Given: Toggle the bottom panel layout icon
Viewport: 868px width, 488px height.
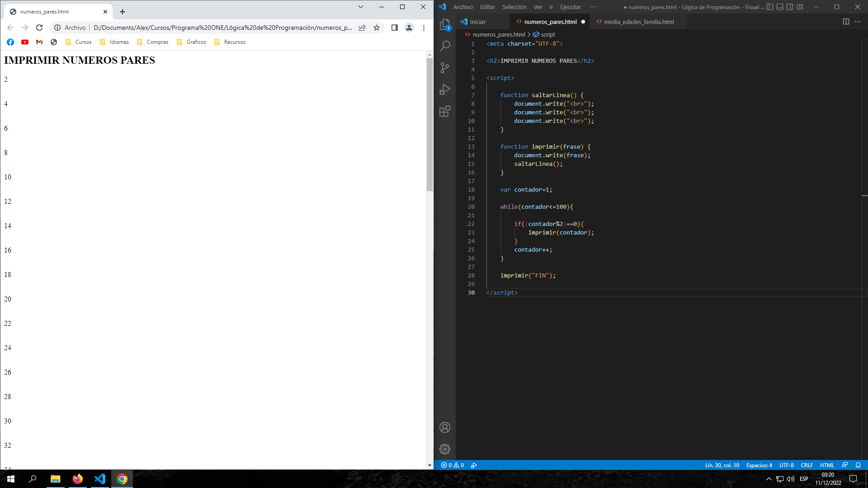Looking at the screenshot, I should pos(780,7).
